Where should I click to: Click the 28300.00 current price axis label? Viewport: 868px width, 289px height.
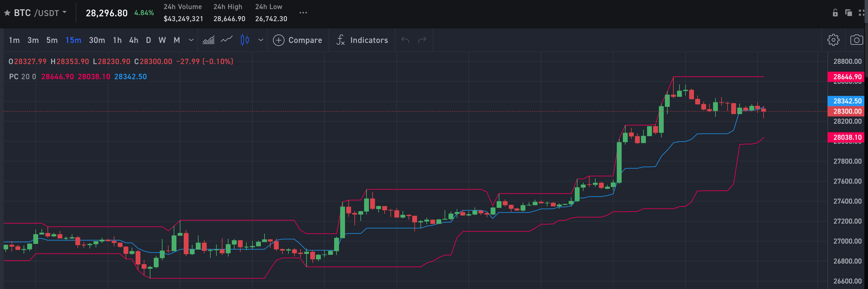pos(847,111)
